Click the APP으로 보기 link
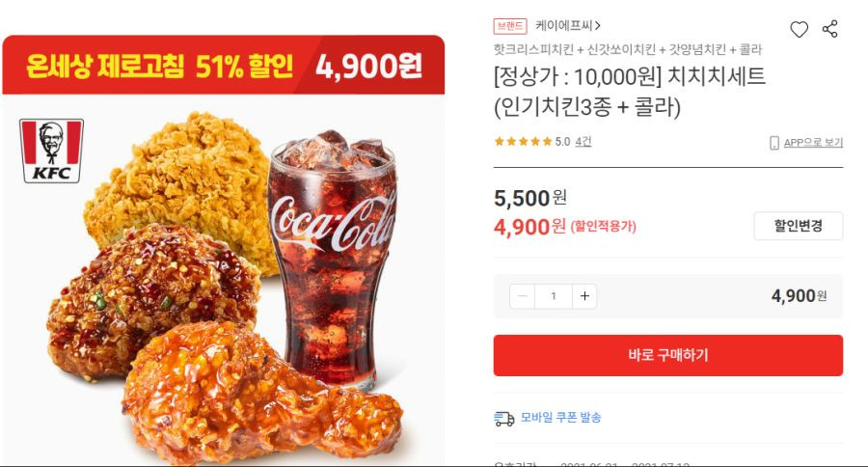Screen dimensions: 868x467 click(x=813, y=143)
